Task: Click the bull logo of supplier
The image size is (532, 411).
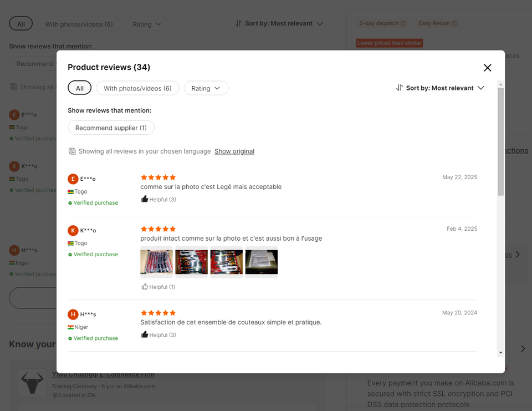Action: coord(32,383)
